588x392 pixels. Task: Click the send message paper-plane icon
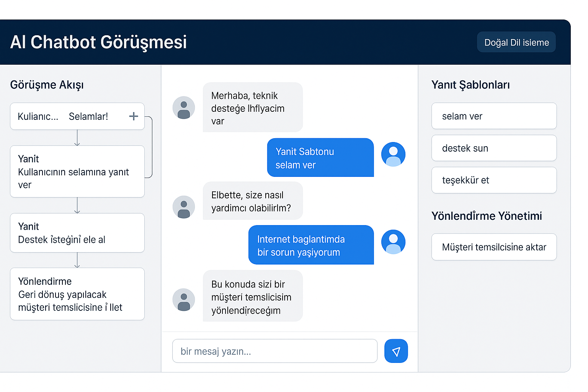(396, 351)
